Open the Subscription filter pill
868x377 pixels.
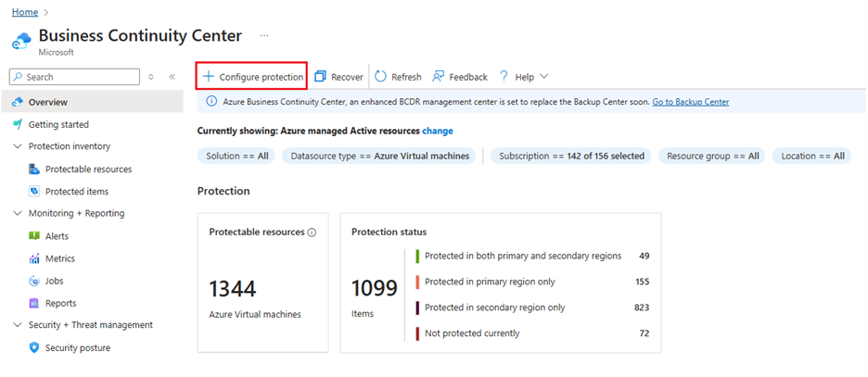[571, 156]
